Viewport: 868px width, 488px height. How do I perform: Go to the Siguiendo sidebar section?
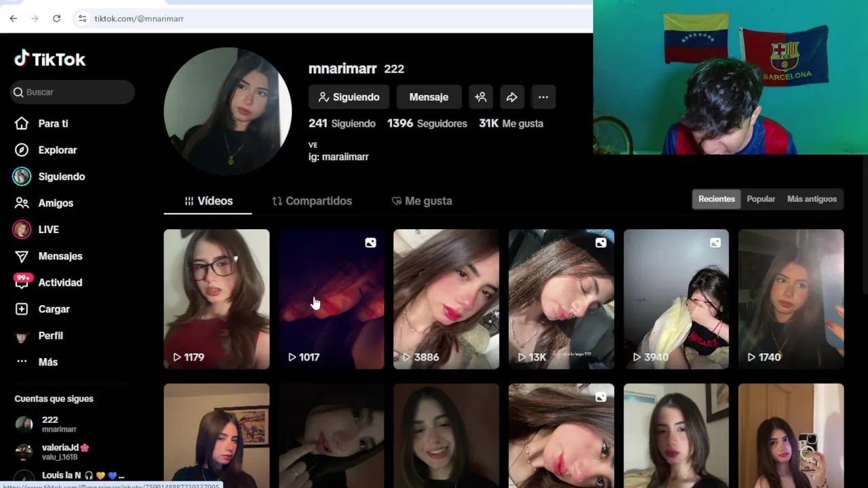(x=49, y=176)
